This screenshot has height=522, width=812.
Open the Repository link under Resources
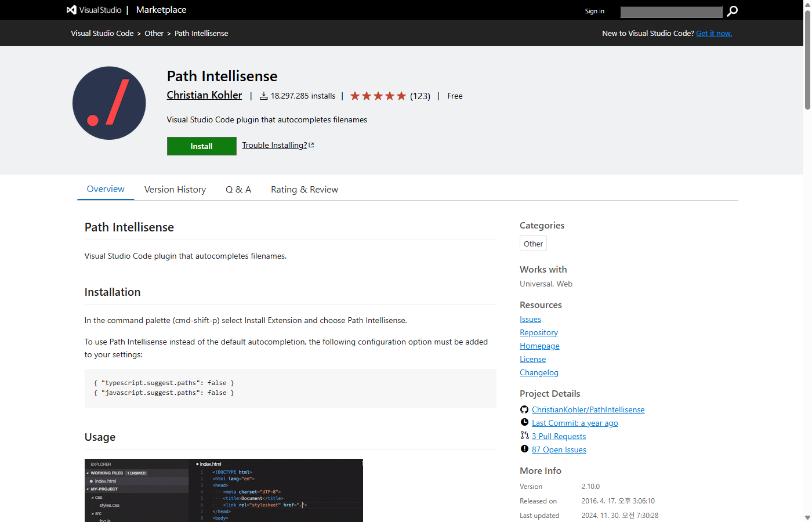point(538,332)
